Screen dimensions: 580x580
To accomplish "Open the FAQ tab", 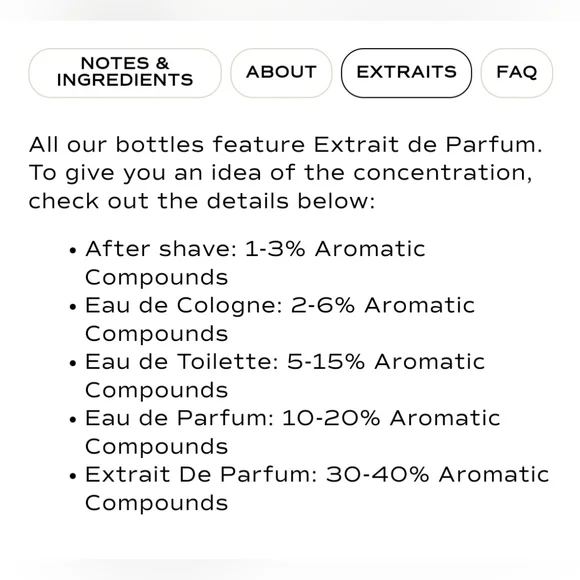I will pos(516,73).
